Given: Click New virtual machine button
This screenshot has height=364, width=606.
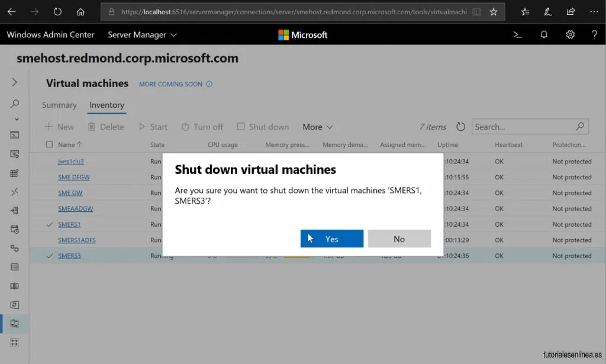Looking at the screenshot, I should 59,127.
